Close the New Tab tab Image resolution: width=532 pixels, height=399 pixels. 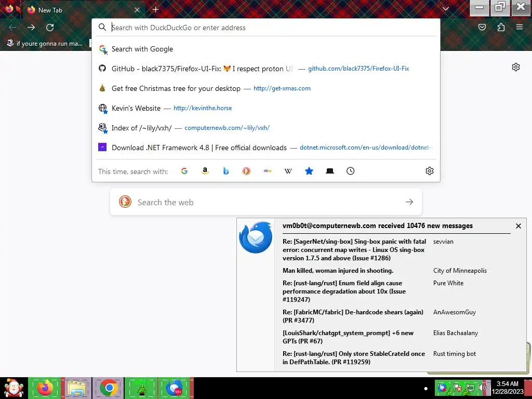[x=137, y=10]
